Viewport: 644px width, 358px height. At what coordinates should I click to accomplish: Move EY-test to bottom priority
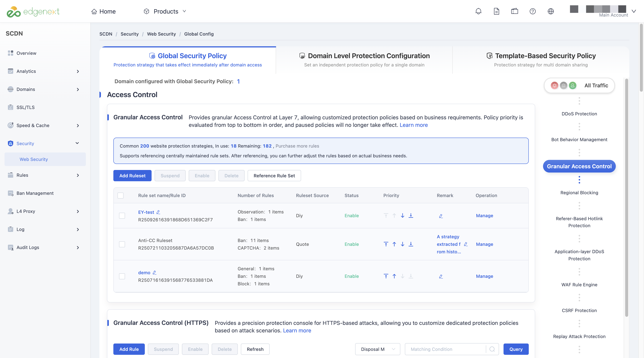411,215
